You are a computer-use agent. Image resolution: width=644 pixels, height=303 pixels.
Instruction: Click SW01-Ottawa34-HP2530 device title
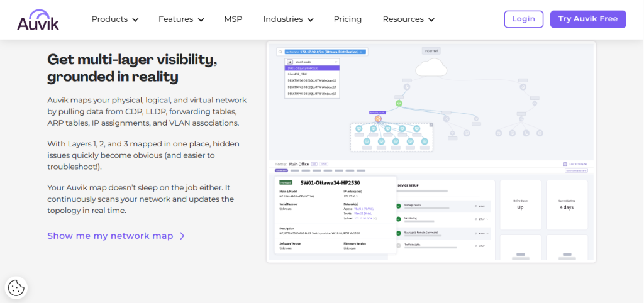point(330,182)
